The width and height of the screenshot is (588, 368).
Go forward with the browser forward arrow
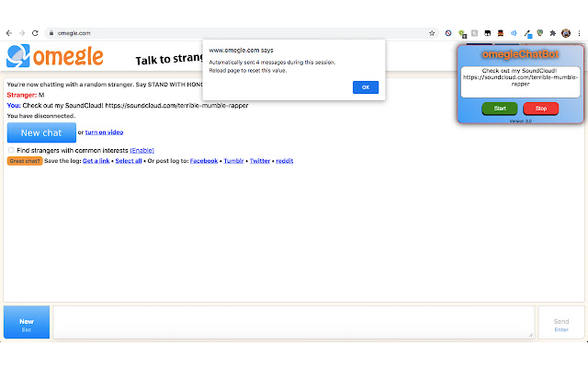(x=22, y=33)
